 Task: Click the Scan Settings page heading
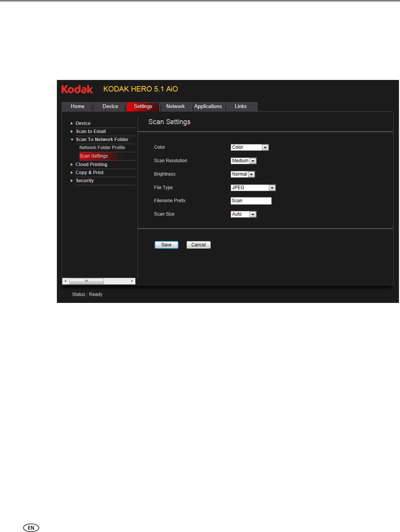coord(170,122)
